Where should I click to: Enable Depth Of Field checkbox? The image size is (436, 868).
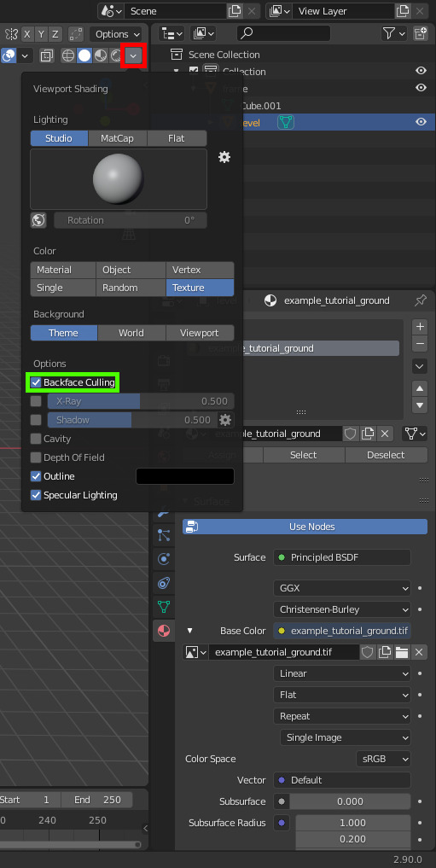click(x=36, y=457)
